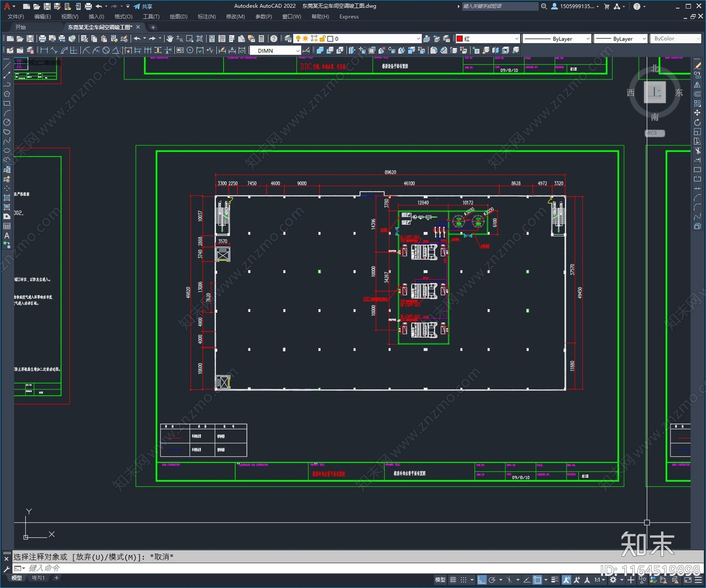Toggle lineweight display in the status bar
Image resolution: width=706 pixels, height=588 pixels.
[555, 580]
